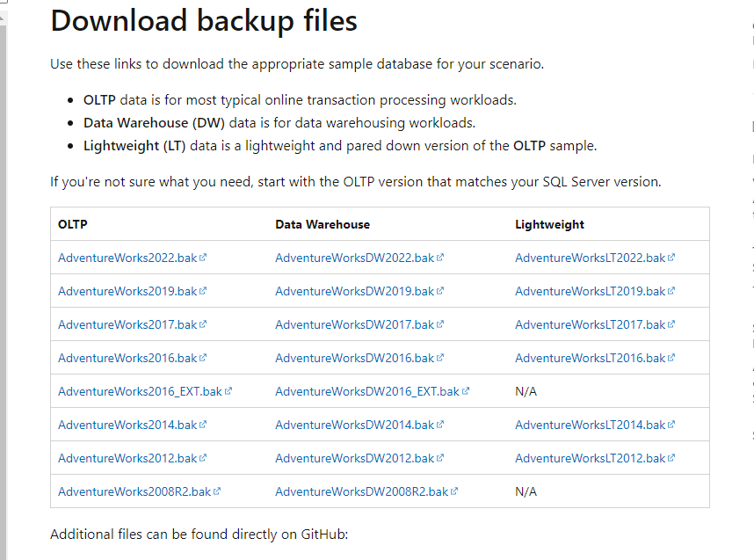754x560 pixels.
Task: Download AdventureWorksLT2016.bak lightweight backup
Action: coord(590,358)
